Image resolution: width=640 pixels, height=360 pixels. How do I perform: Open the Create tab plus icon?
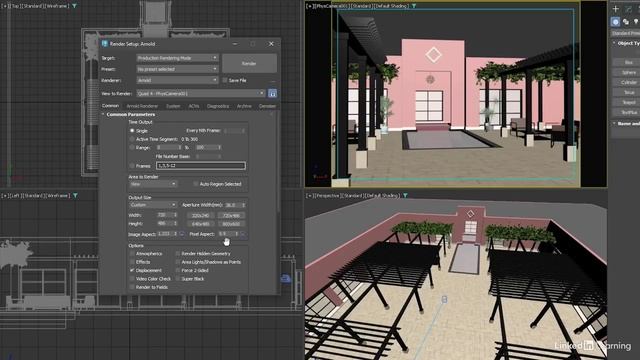[616, 9]
